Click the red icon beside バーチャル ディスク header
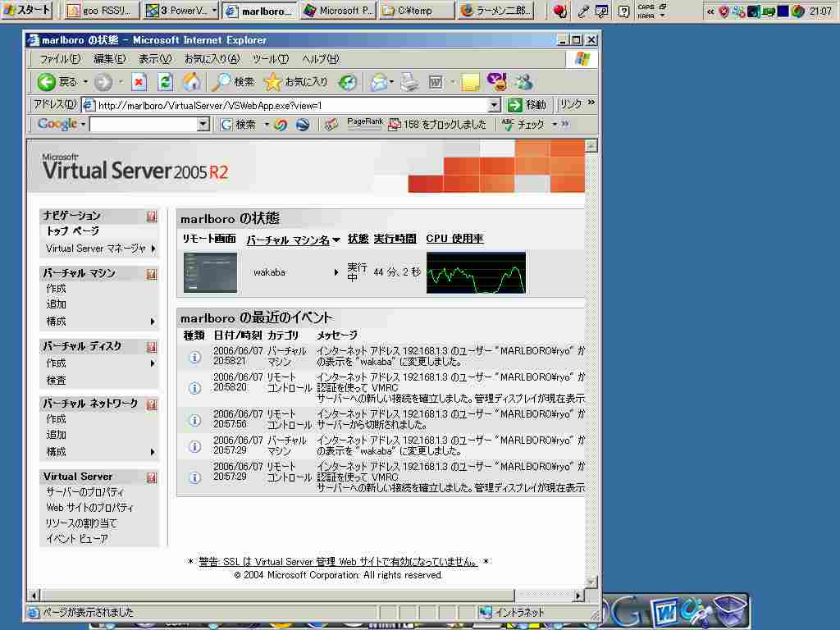The height and width of the screenshot is (630, 840). (x=152, y=347)
